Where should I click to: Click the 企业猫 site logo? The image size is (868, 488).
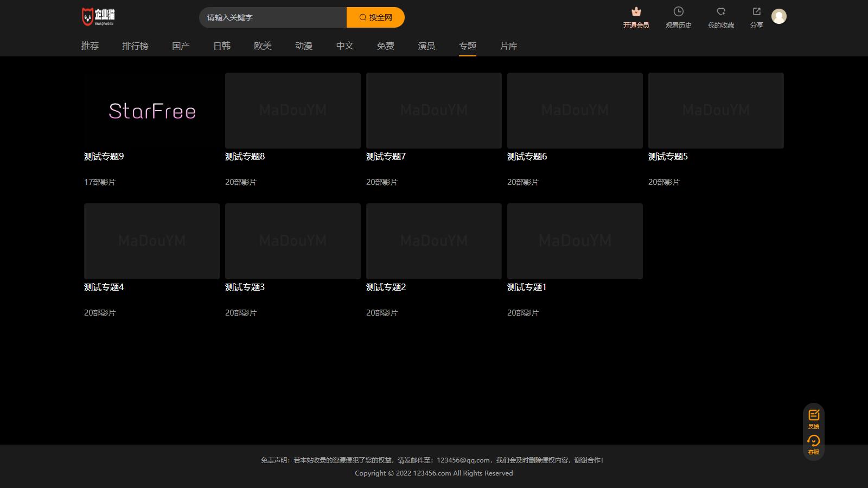point(98,17)
